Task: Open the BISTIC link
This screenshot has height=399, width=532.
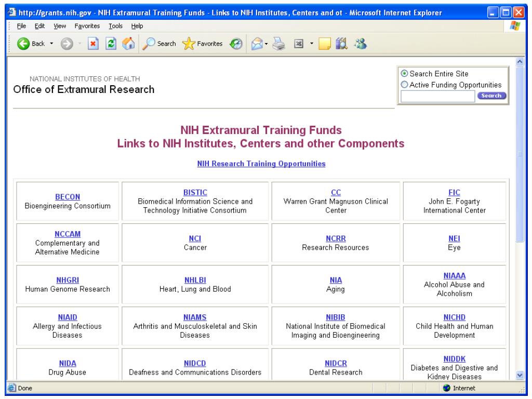Action: pos(195,192)
